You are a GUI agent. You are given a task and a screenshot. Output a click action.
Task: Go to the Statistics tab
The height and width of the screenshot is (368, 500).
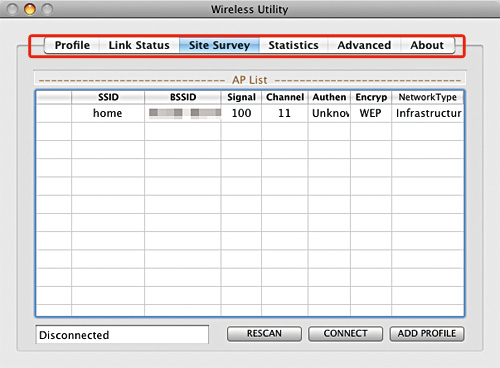pos(293,45)
